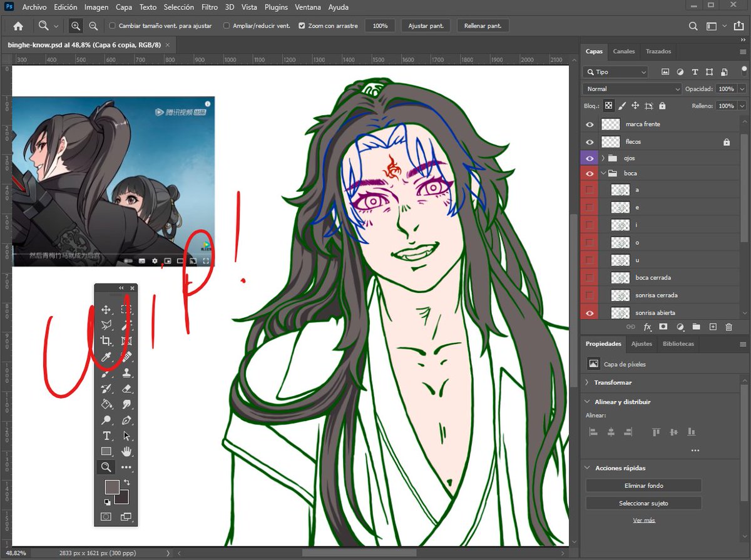This screenshot has height=560, width=751.
Task: Lock transparent pixels checkerboard button
Action: 608,106
